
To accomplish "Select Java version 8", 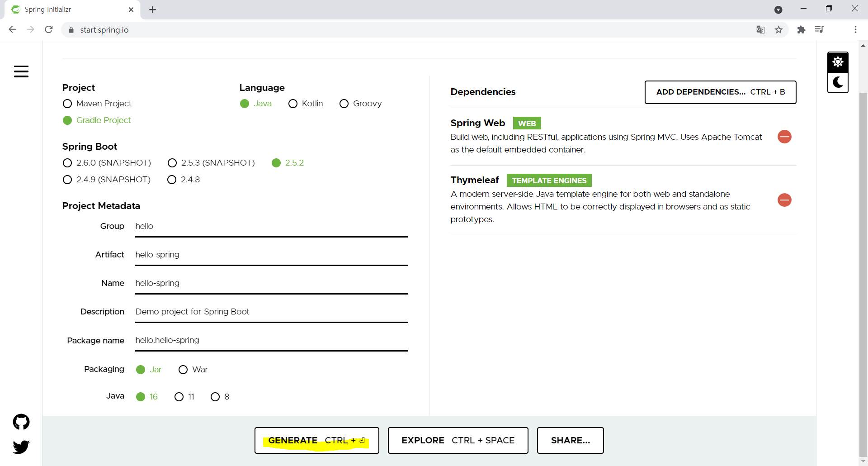I will pos(220,397).
